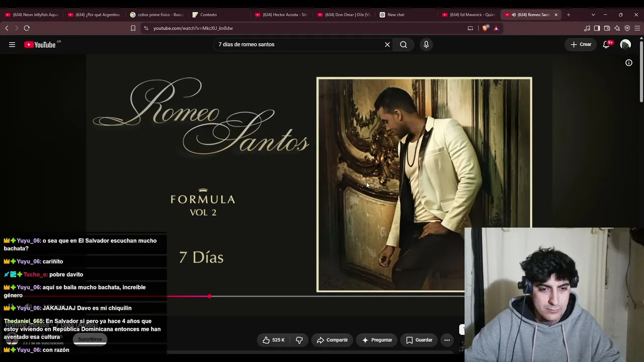Screen dimensions: 644x362
Task: Run the search with the magnifier button
Action: (x=404, y=45)
